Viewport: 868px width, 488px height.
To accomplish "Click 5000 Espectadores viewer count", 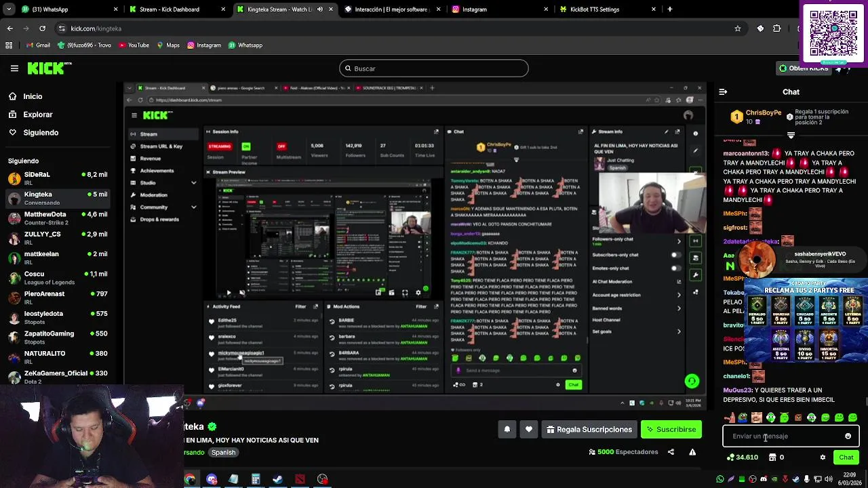I will click(623, 452).
